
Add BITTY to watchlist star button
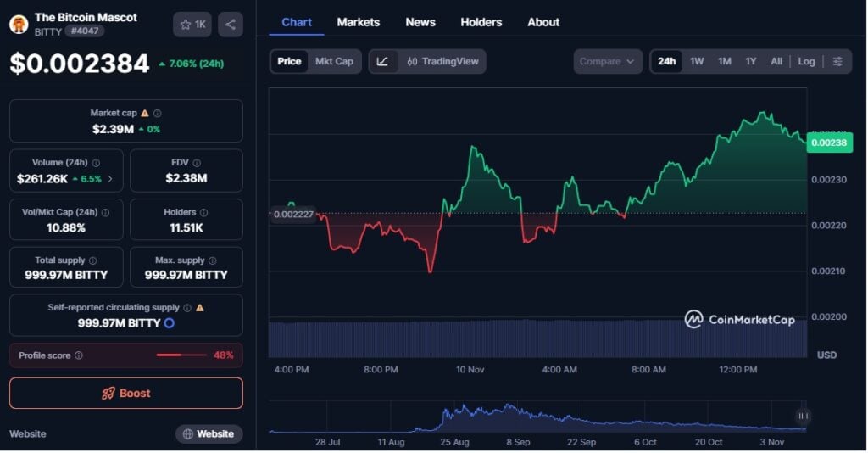pos(192,25)
